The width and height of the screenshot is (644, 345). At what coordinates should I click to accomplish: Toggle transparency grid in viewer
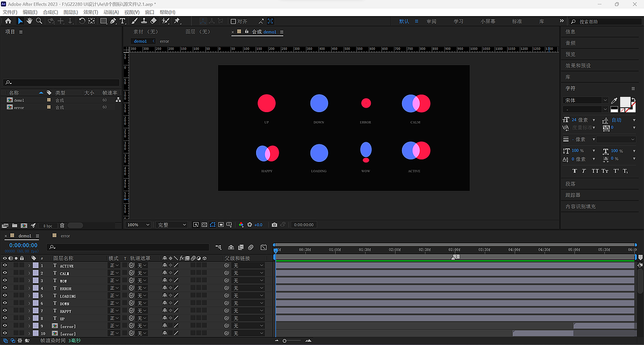204,225
